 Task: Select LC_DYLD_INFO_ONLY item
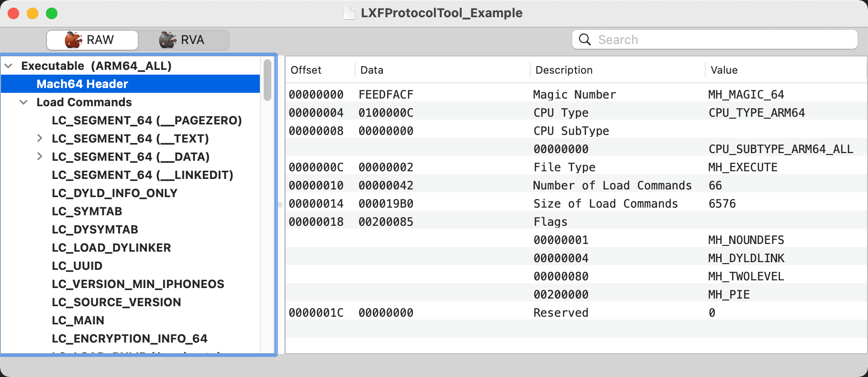point(115,193)
